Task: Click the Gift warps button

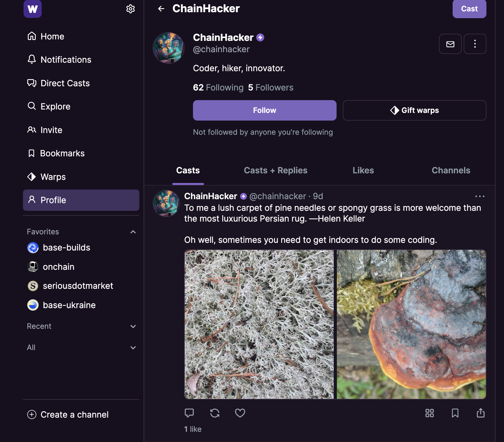Action: pos(415,110)
